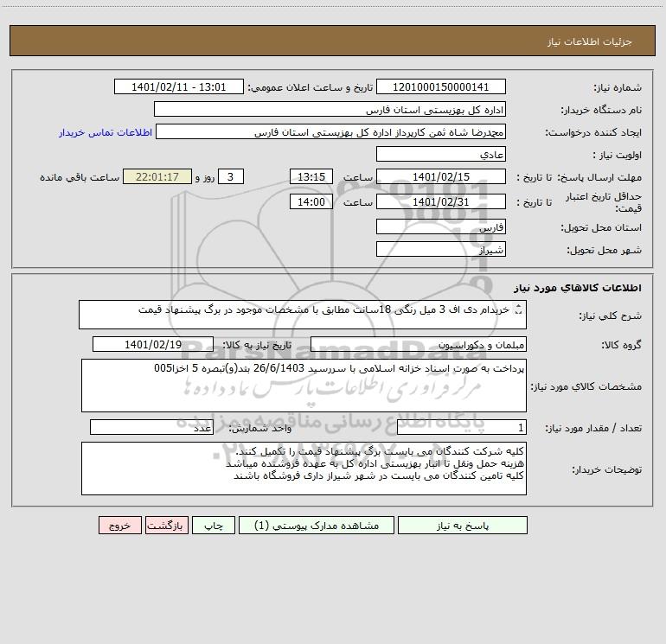Open مشاهده مدارک پیوستی (1) button
This screenshot has width=666, height=644.
pyautogui.click(x=317, y=526)
